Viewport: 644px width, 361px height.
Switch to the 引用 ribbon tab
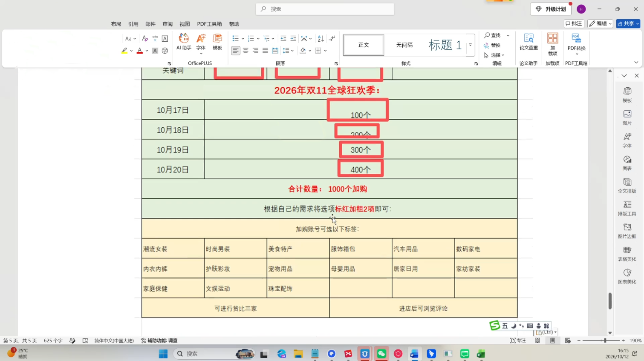coord(133,24)
